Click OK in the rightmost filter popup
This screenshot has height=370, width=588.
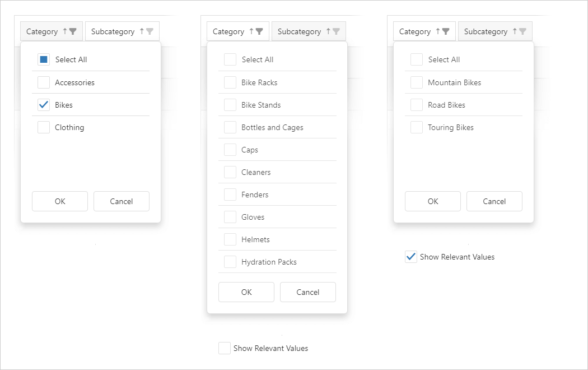(x=433, y=201)
